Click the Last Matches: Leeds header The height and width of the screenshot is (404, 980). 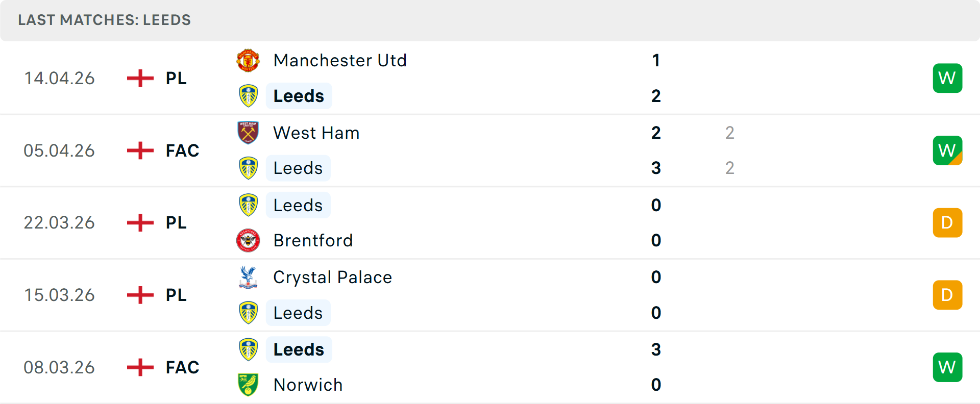click(x=104, y=20)
